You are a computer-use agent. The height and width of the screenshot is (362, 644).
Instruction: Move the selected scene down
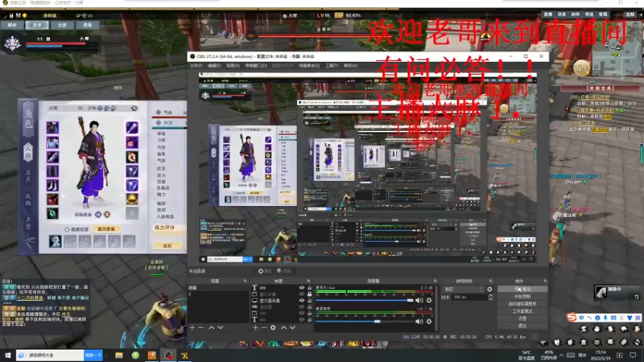[x=221, y=327]
